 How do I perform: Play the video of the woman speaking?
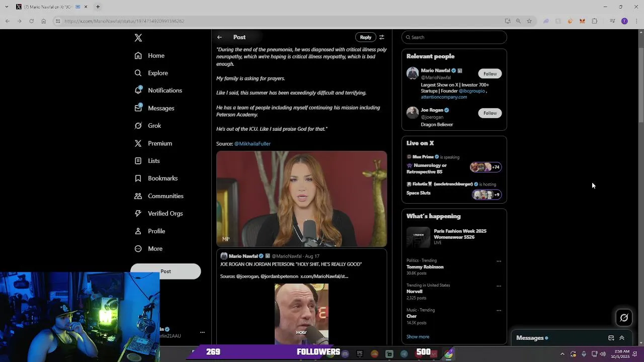click(x=302, y=199)
